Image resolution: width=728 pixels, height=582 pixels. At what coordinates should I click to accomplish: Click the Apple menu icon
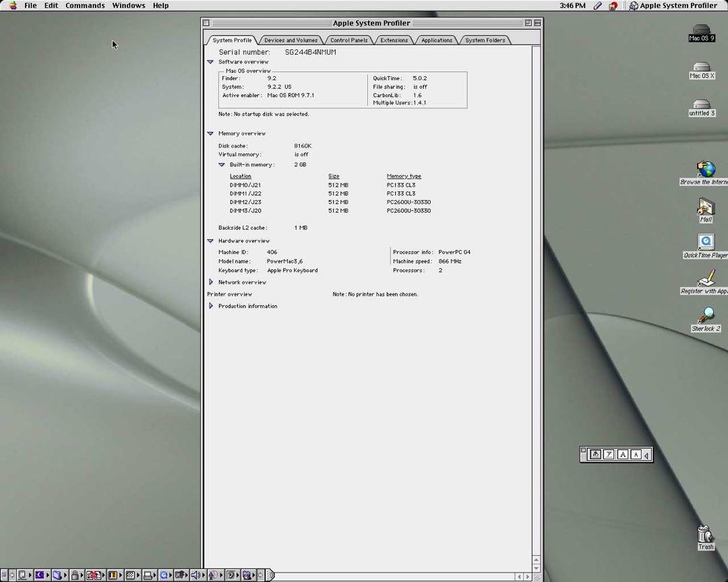pyautogui.click(x=13, y=5)
